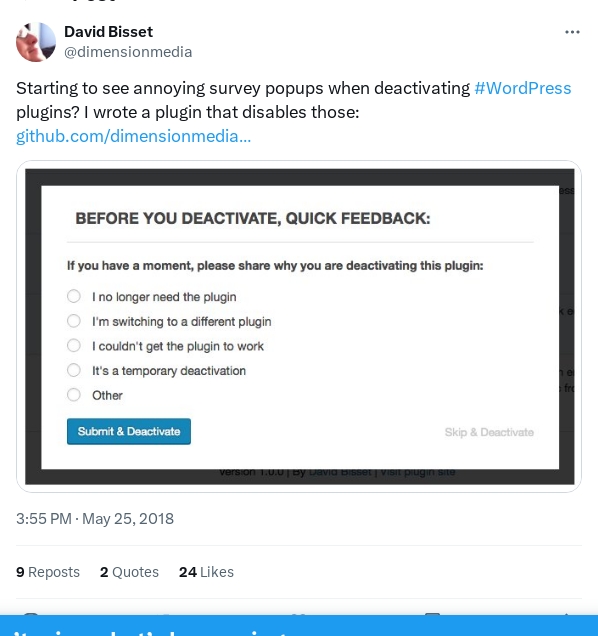598x636 pixels.
Task: Choose 'I'm switching to a different plugin' option
Action: tap(74, 321)
